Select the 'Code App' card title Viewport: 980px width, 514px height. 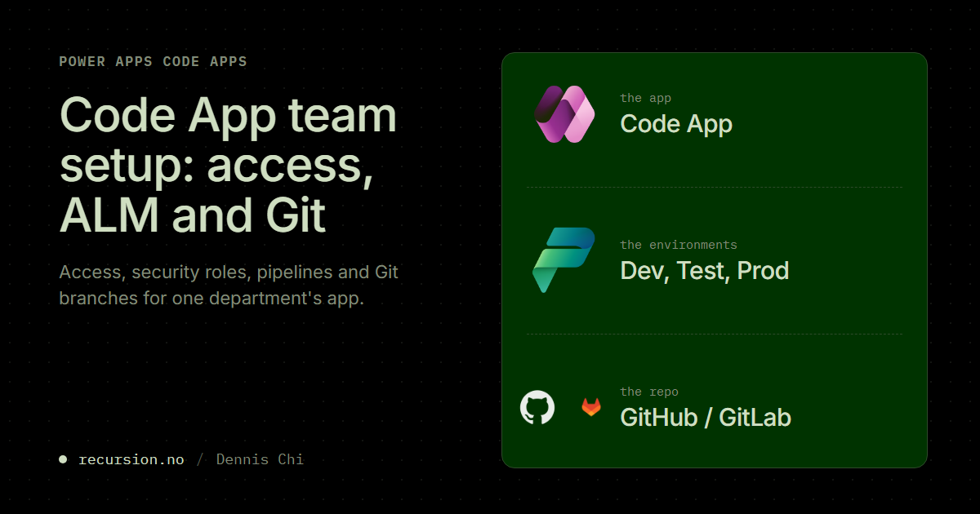point(676,124)
